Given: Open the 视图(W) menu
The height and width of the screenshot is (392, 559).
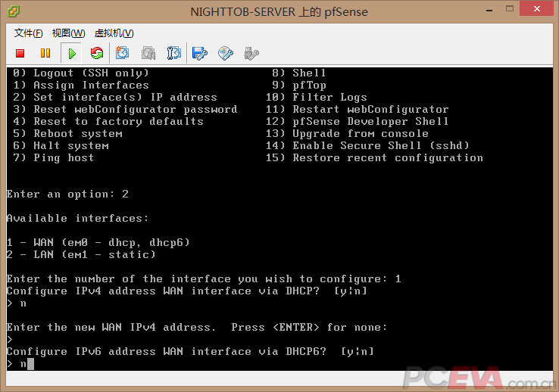Looking at the screenshot, I should [68, 33].
